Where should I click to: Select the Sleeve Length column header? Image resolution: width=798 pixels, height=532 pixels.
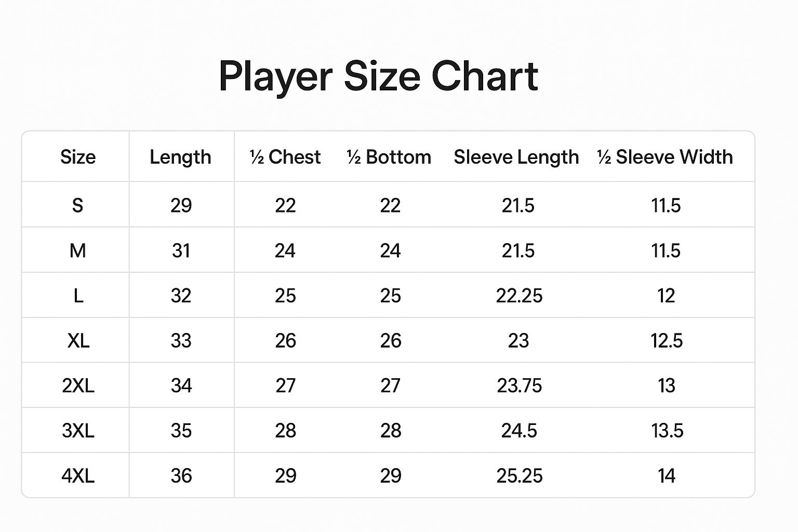coord(516,157)
